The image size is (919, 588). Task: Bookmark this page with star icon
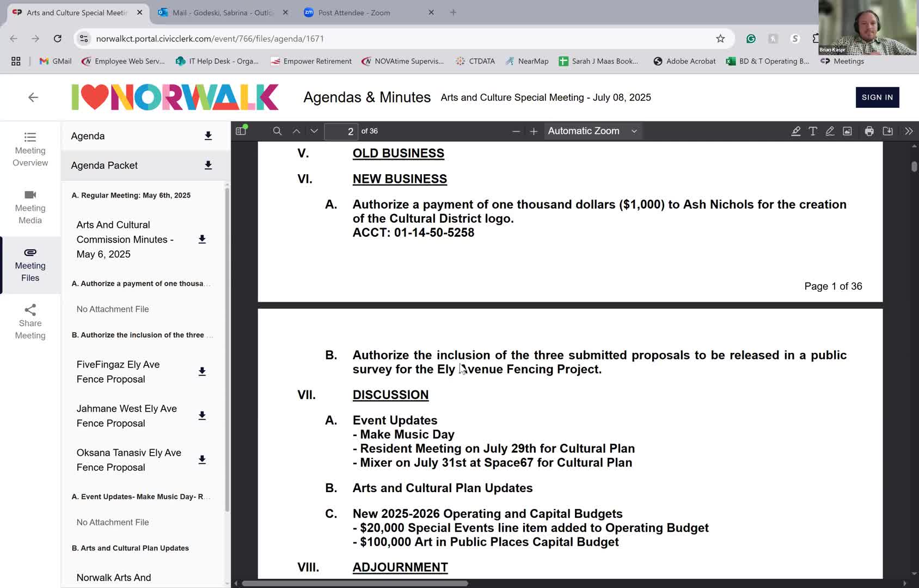point(720,39)
